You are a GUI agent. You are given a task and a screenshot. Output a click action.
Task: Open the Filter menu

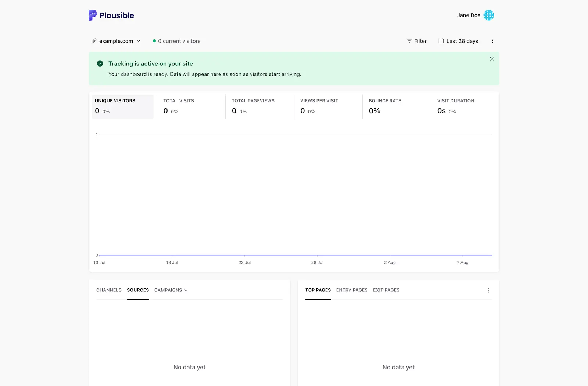coord(417,41)
